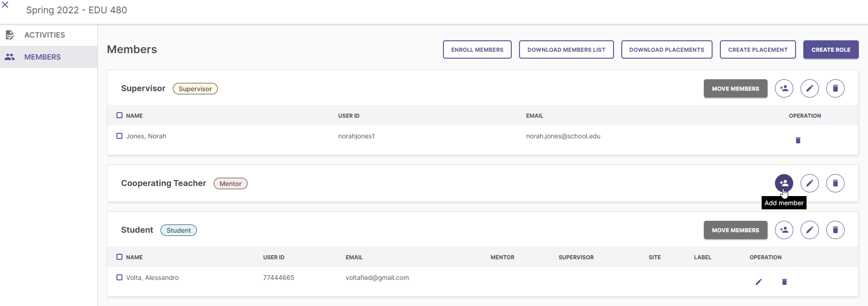Click the name Volta, Alessandro

click(x=152, y=278)
